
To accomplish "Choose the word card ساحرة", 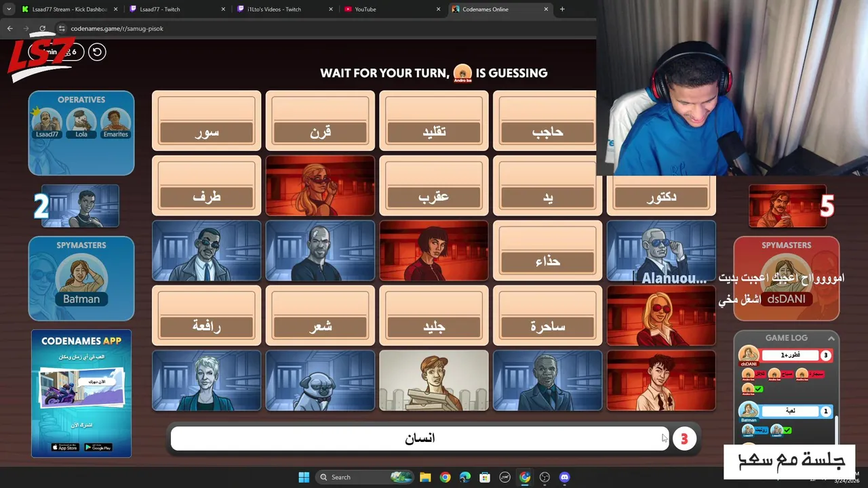I will tap(548, 316).
